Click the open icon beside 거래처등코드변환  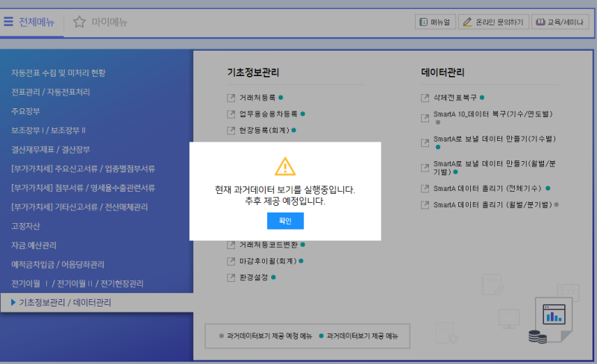click(x=231, y=245)
